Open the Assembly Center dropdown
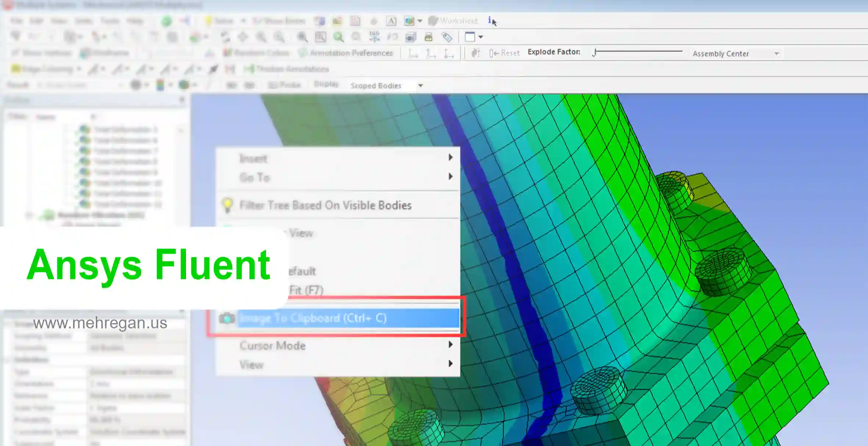This screenshot has width=868, height=446. (776, 53)
